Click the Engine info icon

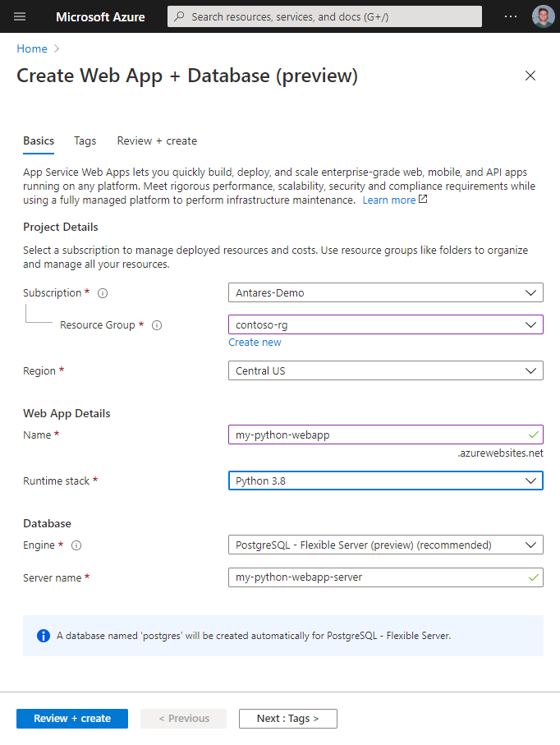point(76,545)
